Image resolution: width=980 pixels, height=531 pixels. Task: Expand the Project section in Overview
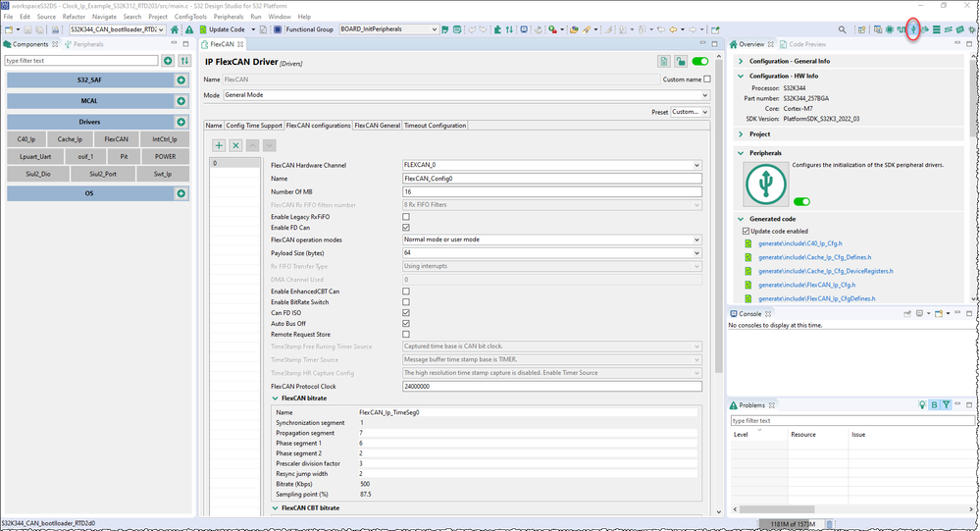(x=741, y=134)
